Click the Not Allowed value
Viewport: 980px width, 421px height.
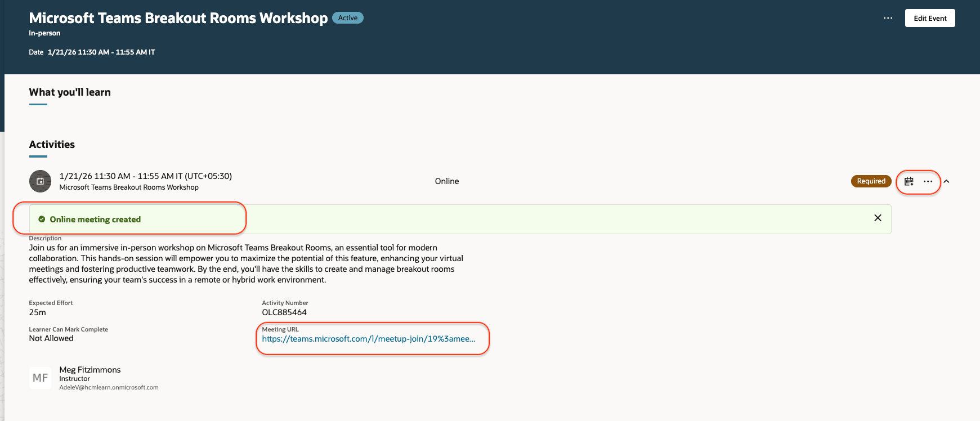click(51, 338)
